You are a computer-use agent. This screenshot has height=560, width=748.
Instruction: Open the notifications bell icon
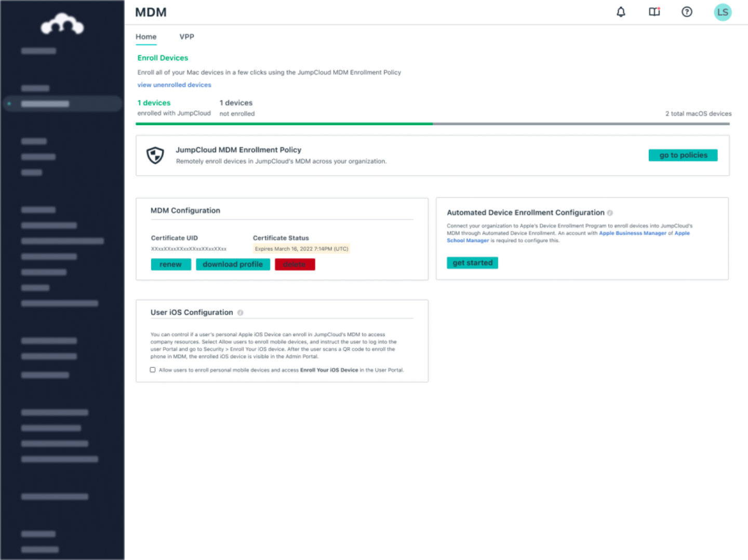[x=620, y=11]
